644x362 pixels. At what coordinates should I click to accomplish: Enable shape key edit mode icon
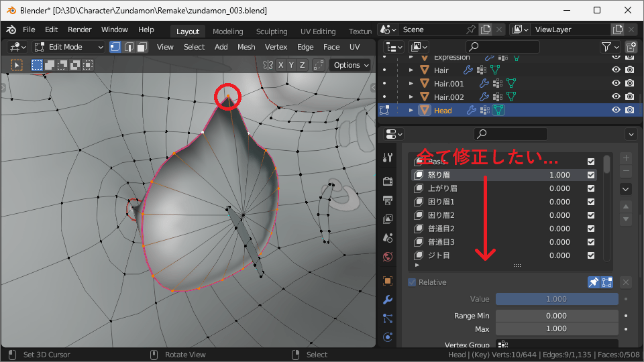click(606, 282)
